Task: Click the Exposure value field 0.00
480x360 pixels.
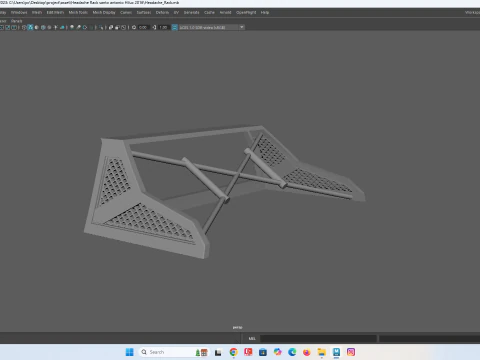Action: 143,27
